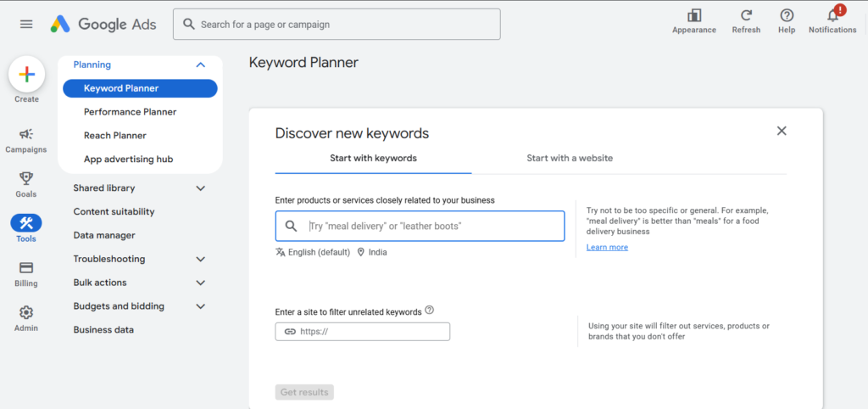The height and width of the screenshot is (409, 868).
Task: Focus the Search for a page or campaign box
Action: click(x=337, y=25)
